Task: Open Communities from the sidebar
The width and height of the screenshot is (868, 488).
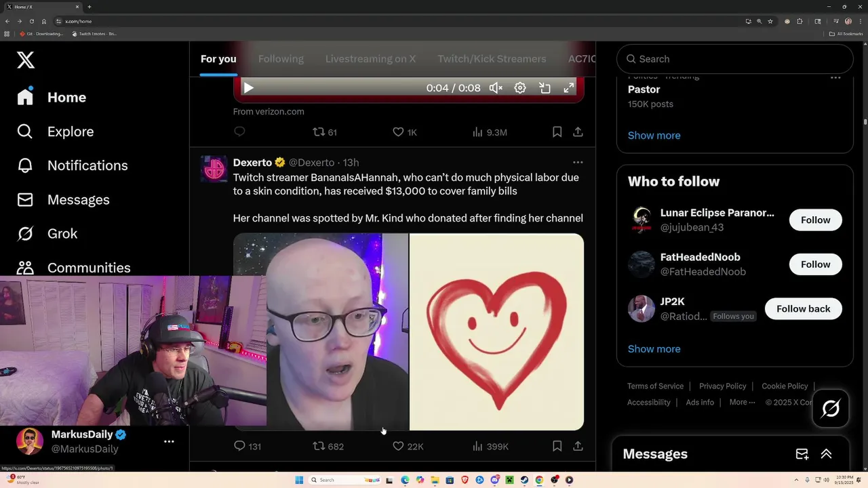Action: pyautogui.click(x=74, y=267)
